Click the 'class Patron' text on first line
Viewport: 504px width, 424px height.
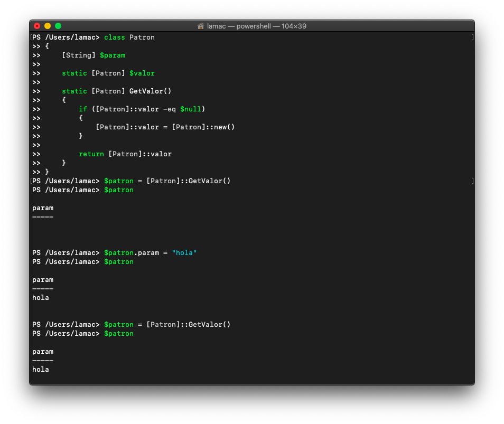tap(129, 37)
